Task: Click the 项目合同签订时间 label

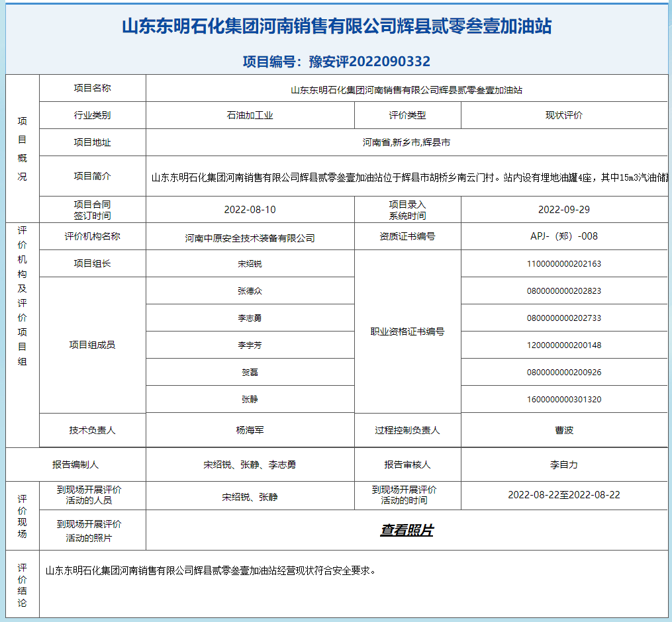Action: point(93,210)
